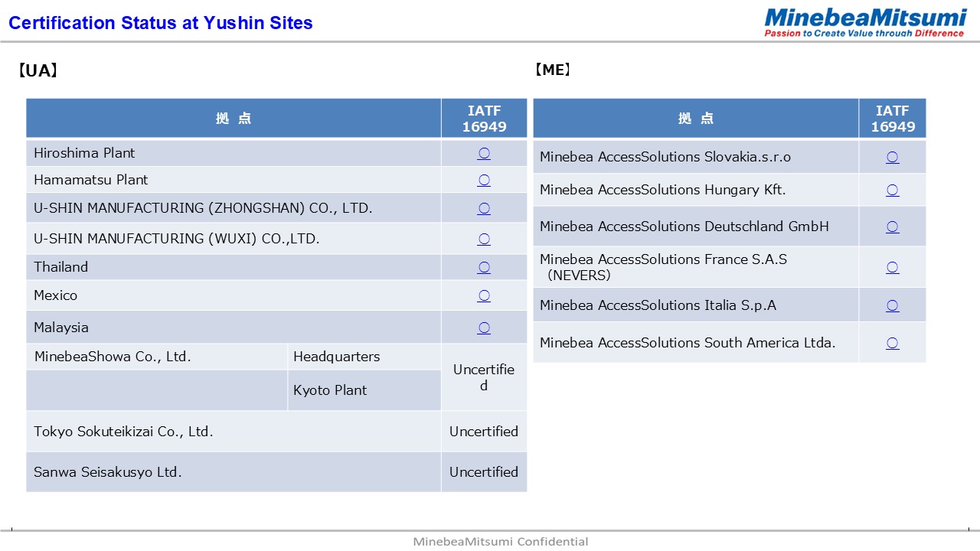Select the slide title 'Certification Status at Yushin Sites'

[161, 23]
